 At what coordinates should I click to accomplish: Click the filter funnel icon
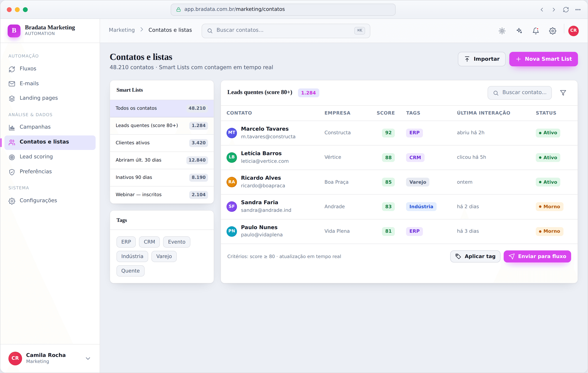[563, 93]
